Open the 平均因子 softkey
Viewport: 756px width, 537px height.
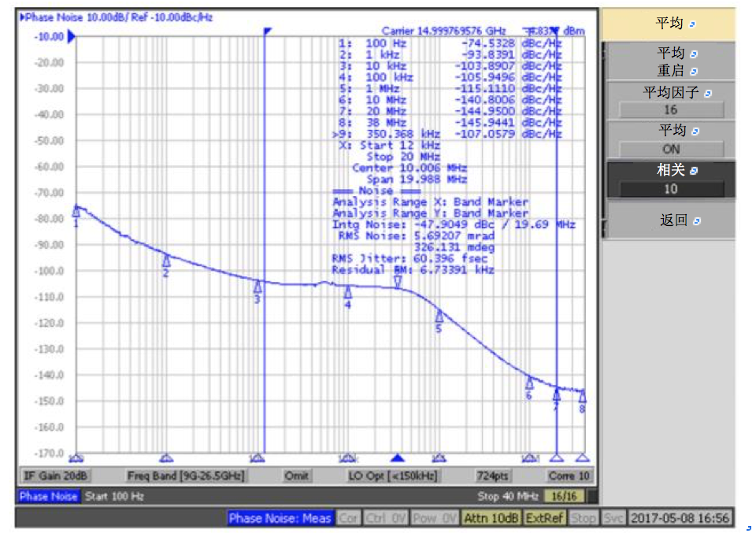(x=670, y=101)
